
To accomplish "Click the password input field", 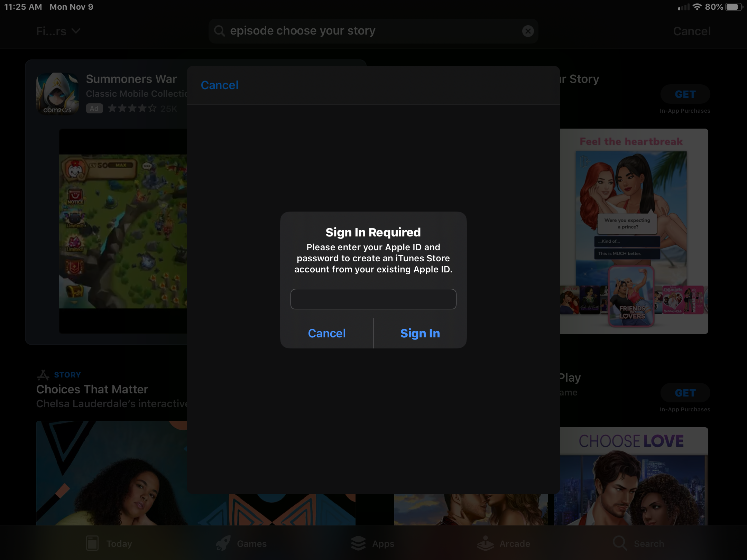I will [x=373, y=299].
